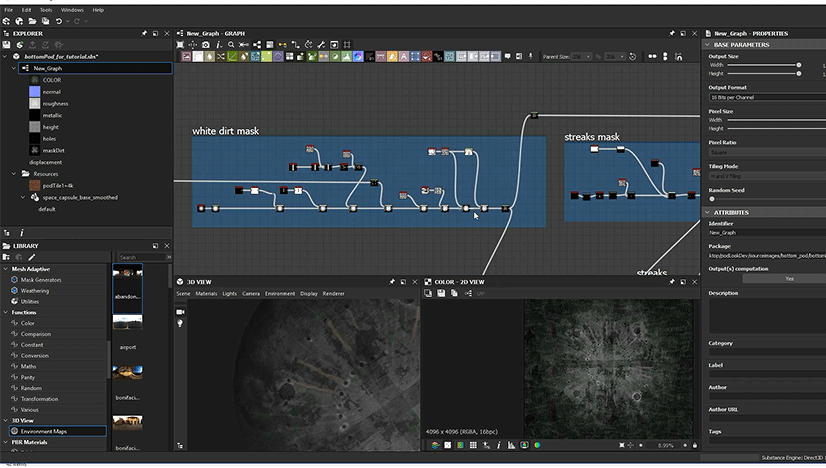Select the height output in Explorer

[x=51, y=127]
